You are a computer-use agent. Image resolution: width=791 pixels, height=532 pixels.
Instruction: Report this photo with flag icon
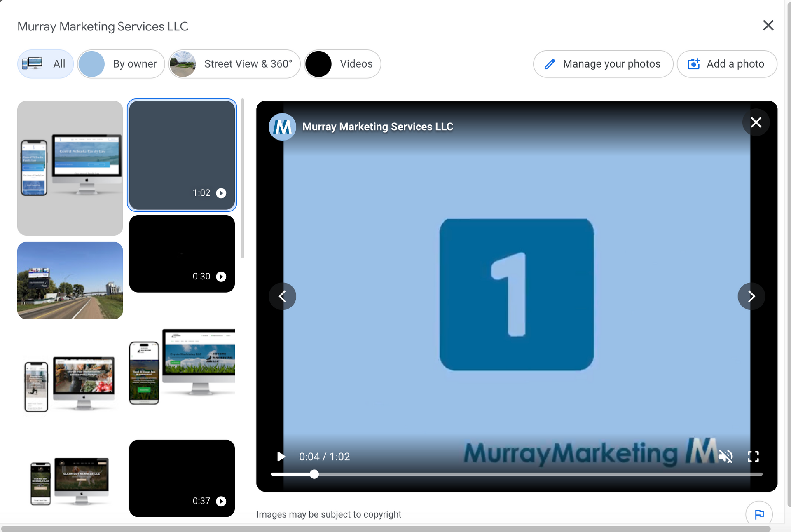(x=759, y=514)
